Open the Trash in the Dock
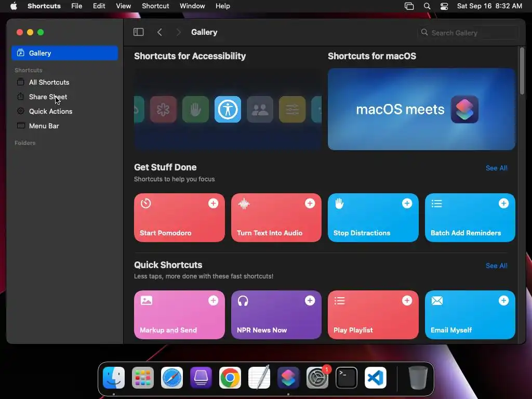The height and width of the screenshot is (399, 532). click(x=418, y=378)
